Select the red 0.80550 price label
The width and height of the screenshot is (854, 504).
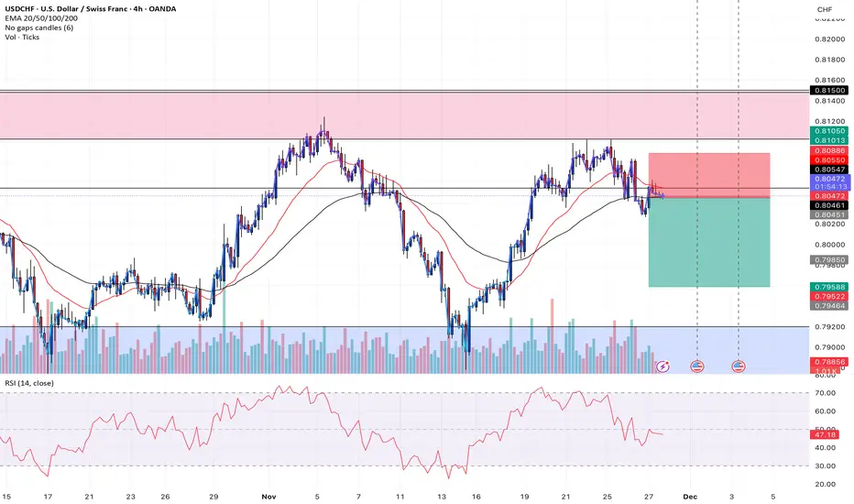click(829, 160)
